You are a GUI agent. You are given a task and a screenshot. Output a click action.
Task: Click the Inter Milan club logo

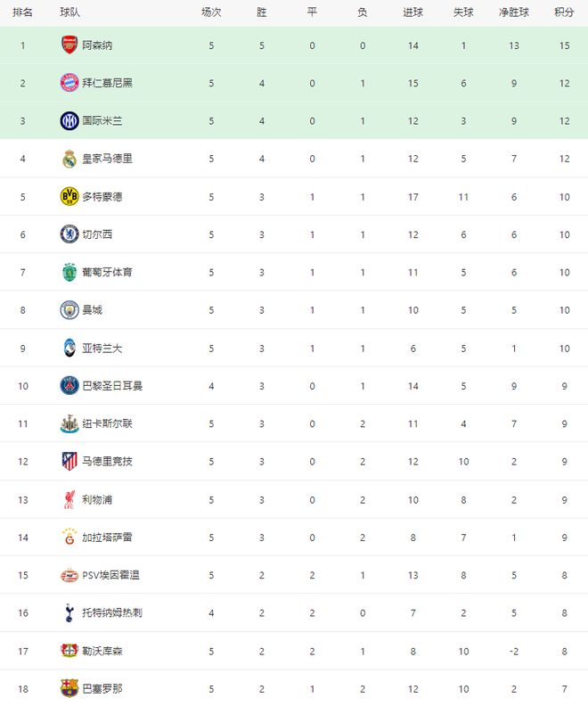[x=69, y=120]
